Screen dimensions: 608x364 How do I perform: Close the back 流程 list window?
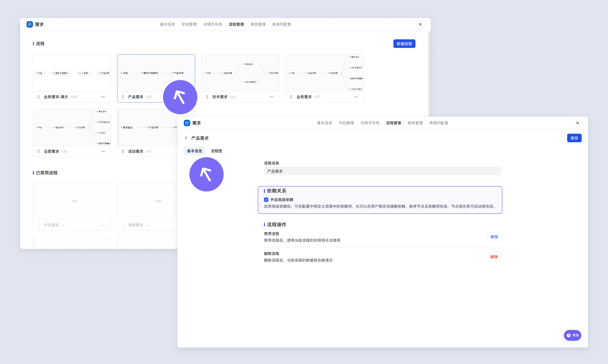click(420, 24)
